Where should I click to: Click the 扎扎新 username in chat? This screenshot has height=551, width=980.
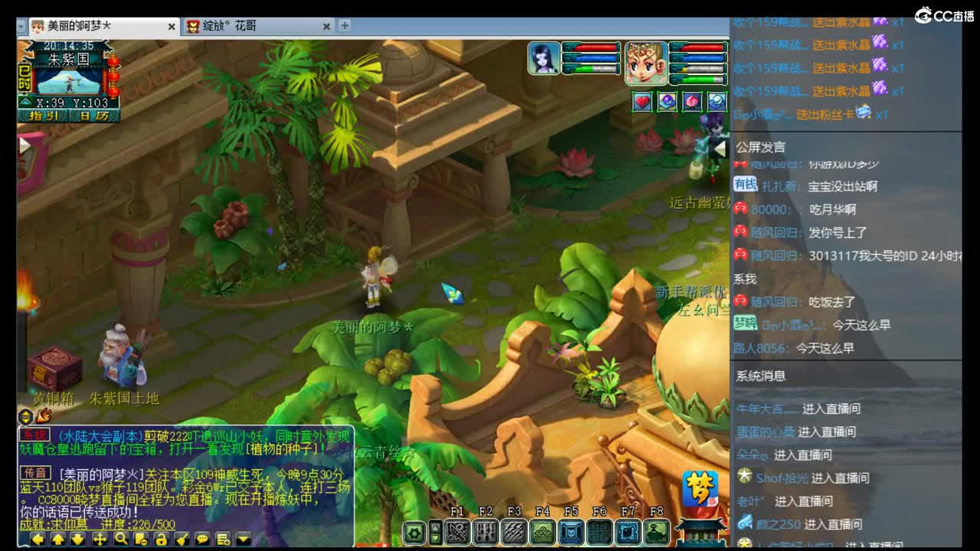[779, 186]
